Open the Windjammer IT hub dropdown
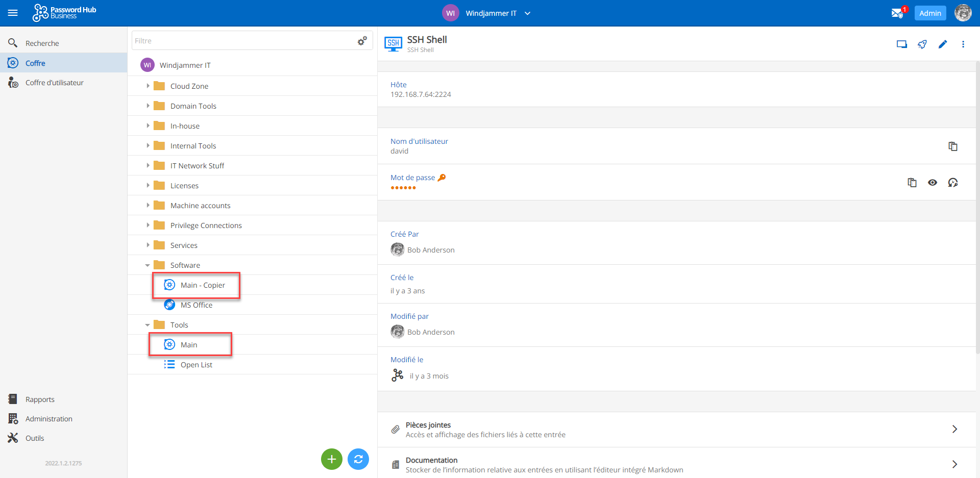The width and height of the screenshot is (980, 478). pyautogui.click(x=527, y=13)
